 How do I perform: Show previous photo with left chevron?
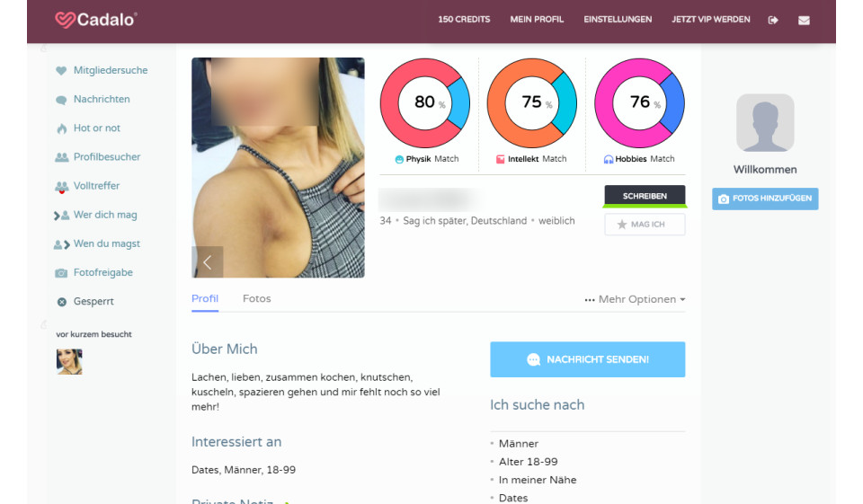(x=208, y=262)
